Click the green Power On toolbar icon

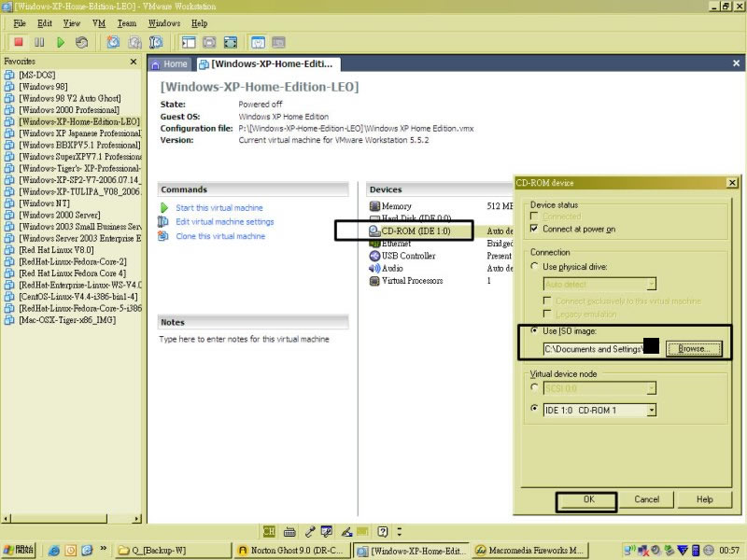point(61,42)
